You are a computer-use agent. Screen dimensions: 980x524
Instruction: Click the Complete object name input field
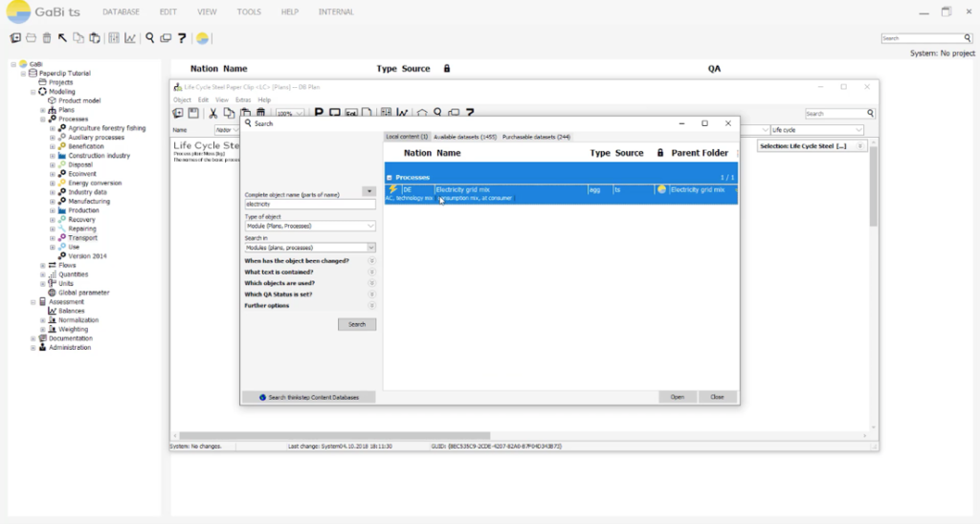pos(309,205)
